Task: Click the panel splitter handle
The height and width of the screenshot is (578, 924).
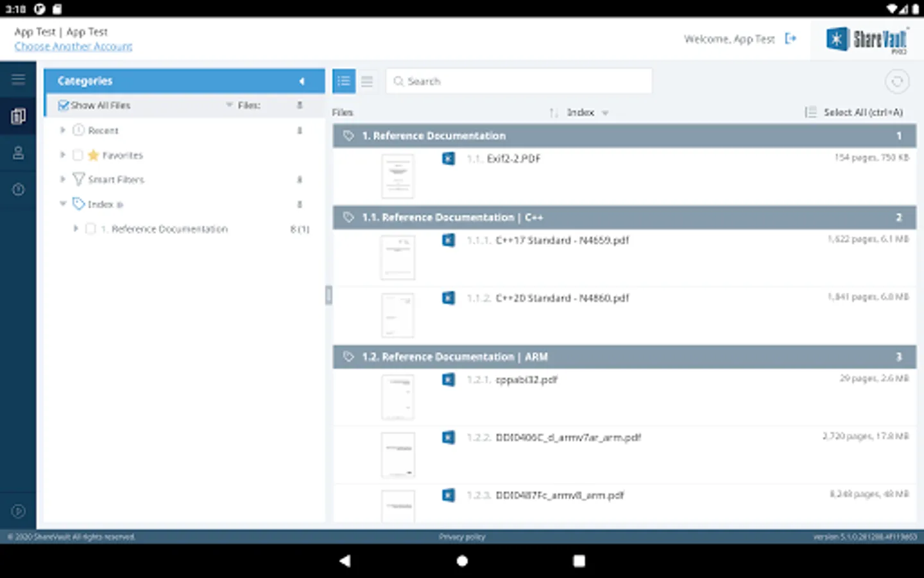Action: 329,295
